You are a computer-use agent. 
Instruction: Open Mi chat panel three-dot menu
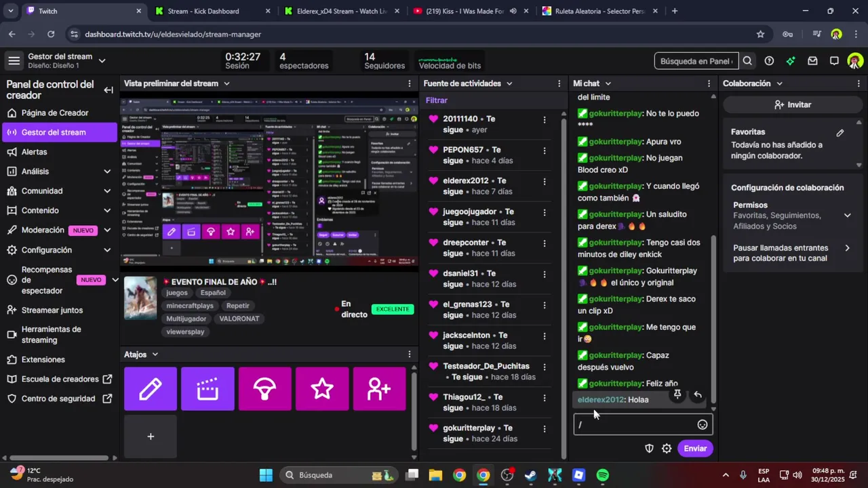709,83
